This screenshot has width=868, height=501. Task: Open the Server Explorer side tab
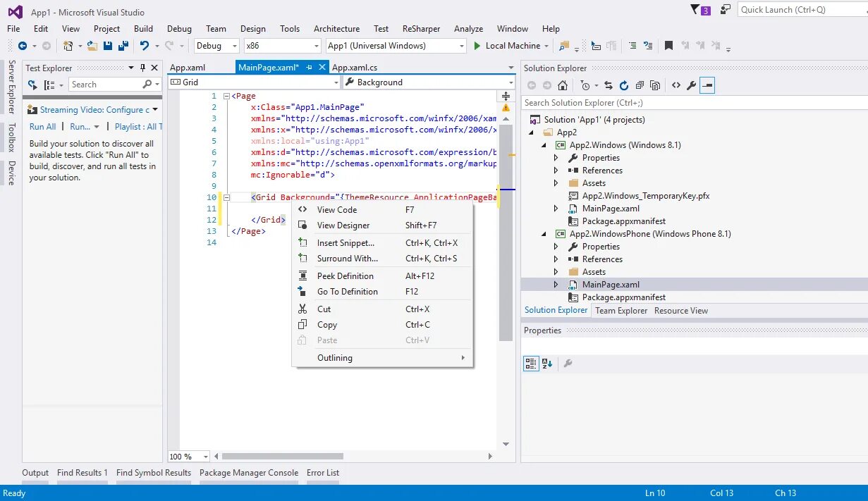(x=11, y=87)
